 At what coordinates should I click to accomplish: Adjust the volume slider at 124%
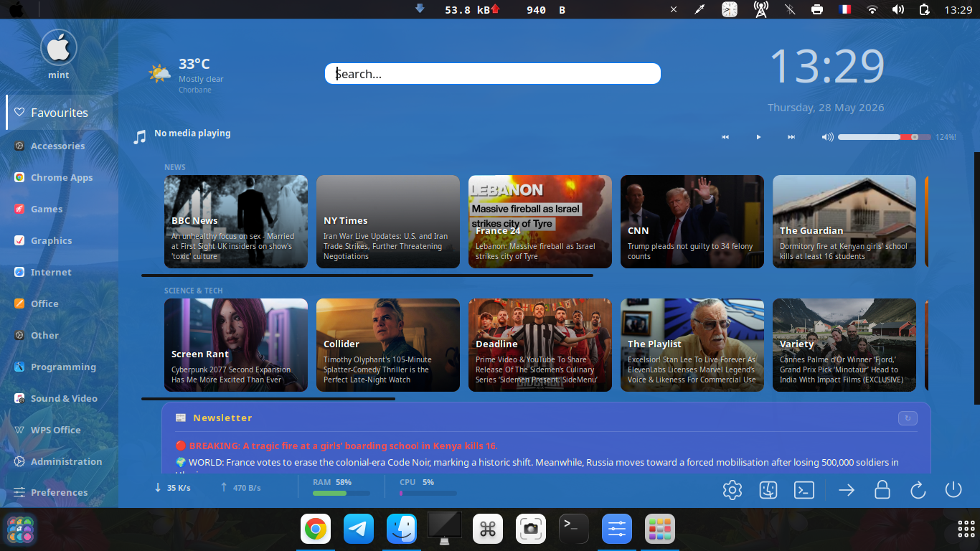pos(885,137)
